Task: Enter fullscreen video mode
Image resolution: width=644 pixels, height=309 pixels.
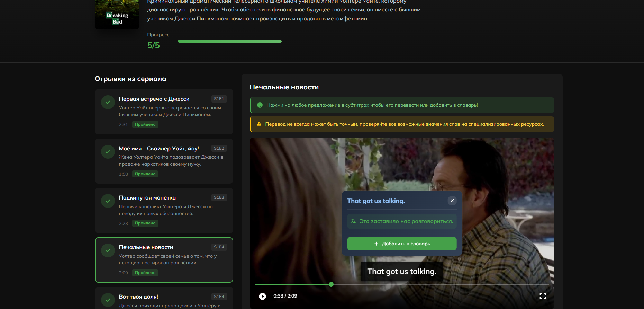Action: point(543,296)
